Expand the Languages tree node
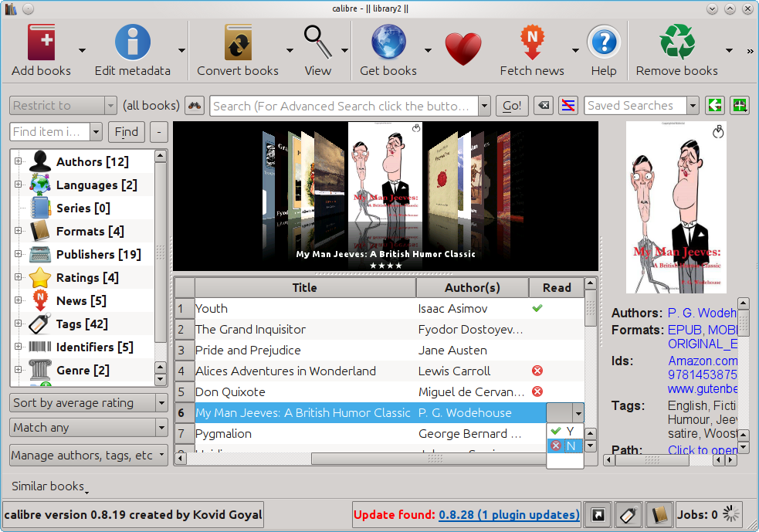 click(18, 184)
